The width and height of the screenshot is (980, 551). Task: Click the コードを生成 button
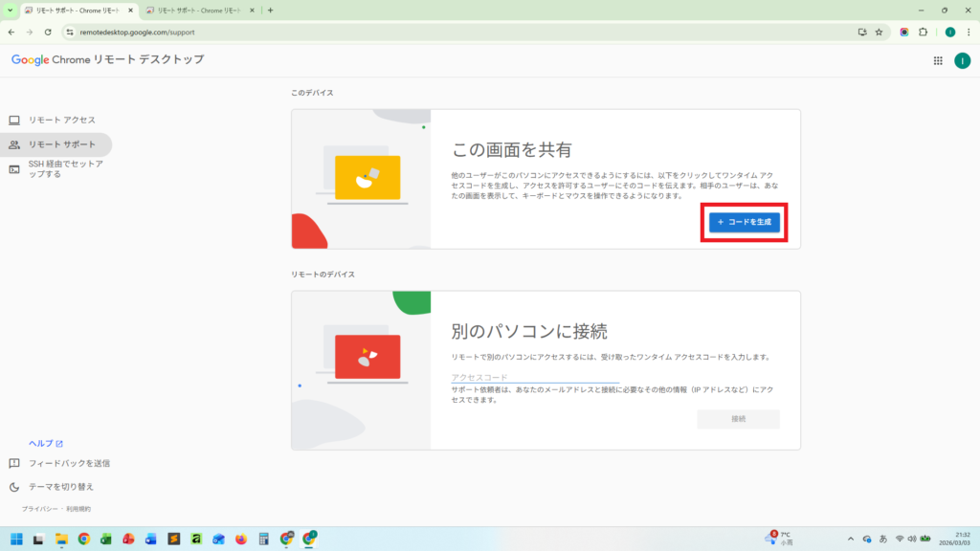tap(745, 222)
